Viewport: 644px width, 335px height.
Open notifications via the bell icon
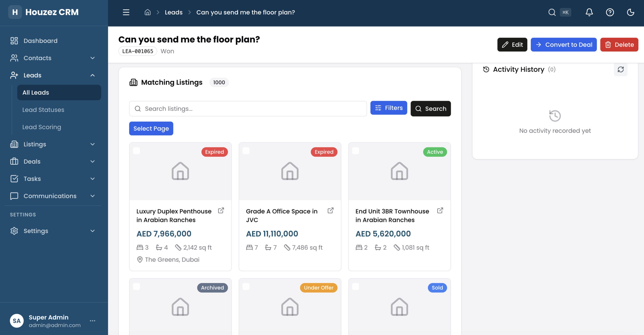pyautogui.click(x=589, y=12)
